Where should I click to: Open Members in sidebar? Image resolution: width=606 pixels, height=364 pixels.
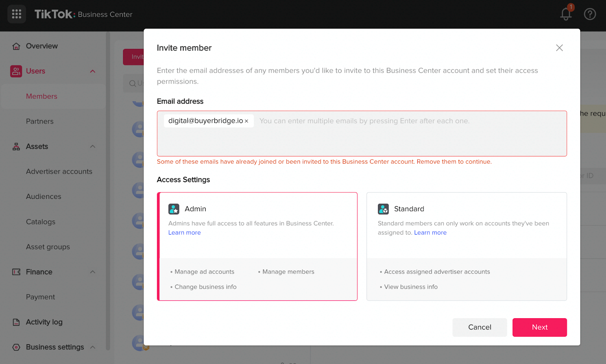42,97
